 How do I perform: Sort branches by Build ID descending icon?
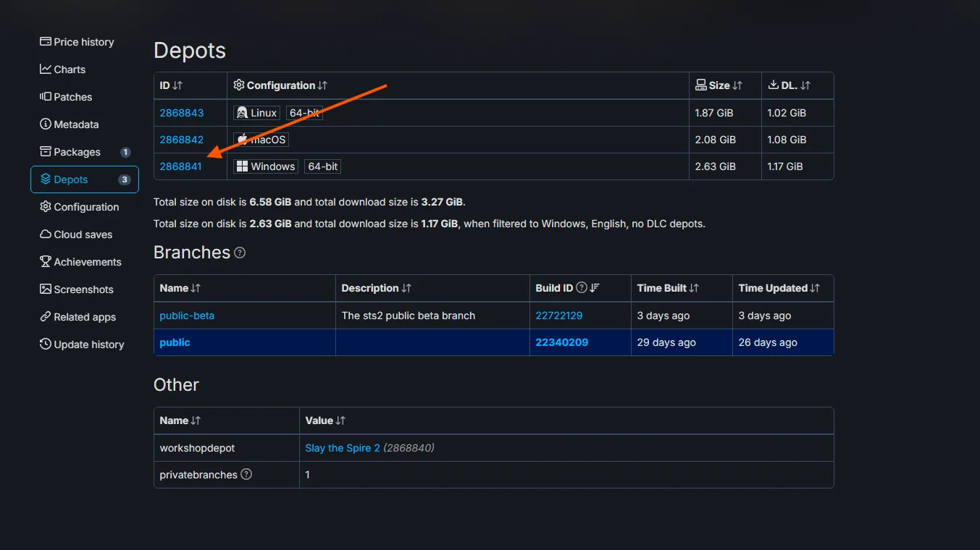pyautogui.click(x=595, y=288)
